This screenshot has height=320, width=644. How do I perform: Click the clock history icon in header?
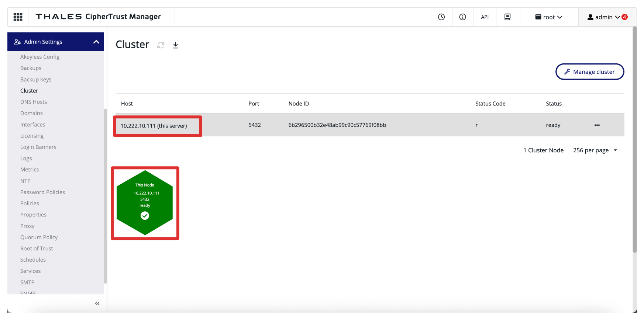(x=441, y=17)
